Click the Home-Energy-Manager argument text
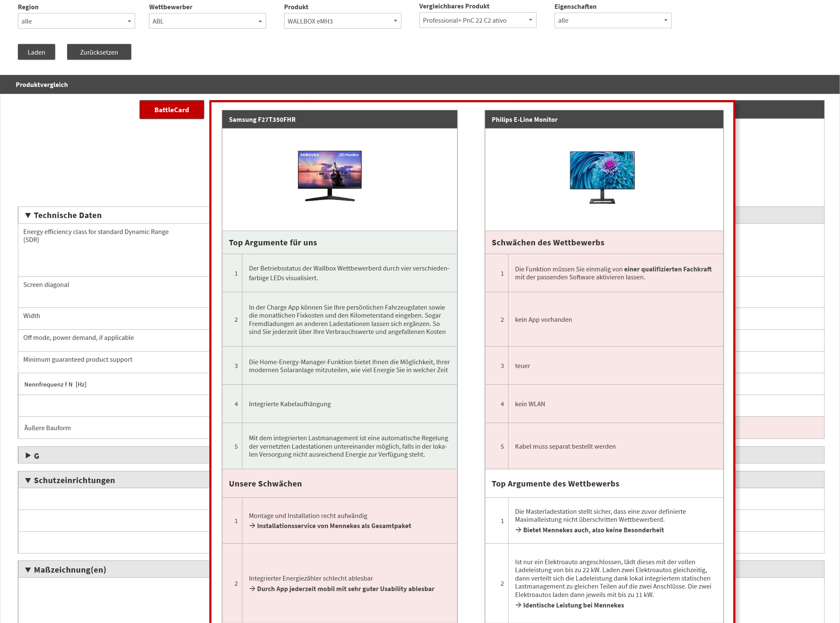840x623 pixels. click(349, 366)
